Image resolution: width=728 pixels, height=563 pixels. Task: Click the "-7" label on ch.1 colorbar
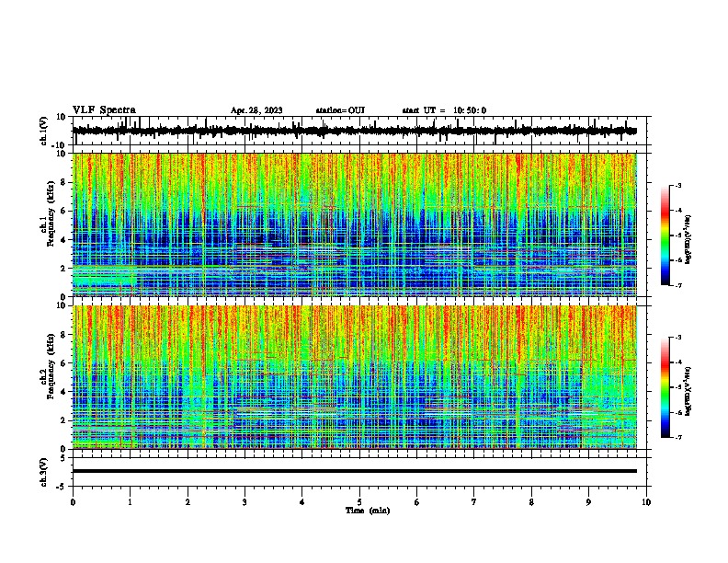pyautogui.click(x=677, y=285)
